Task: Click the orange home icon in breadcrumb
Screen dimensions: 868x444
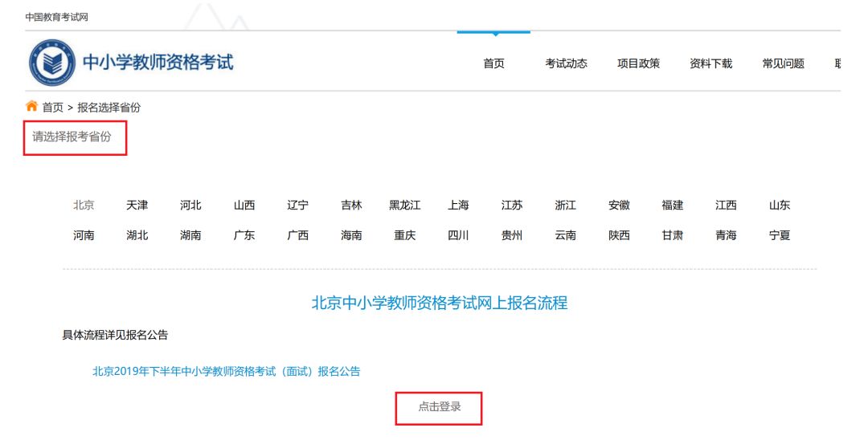Action: pos(31,106)
